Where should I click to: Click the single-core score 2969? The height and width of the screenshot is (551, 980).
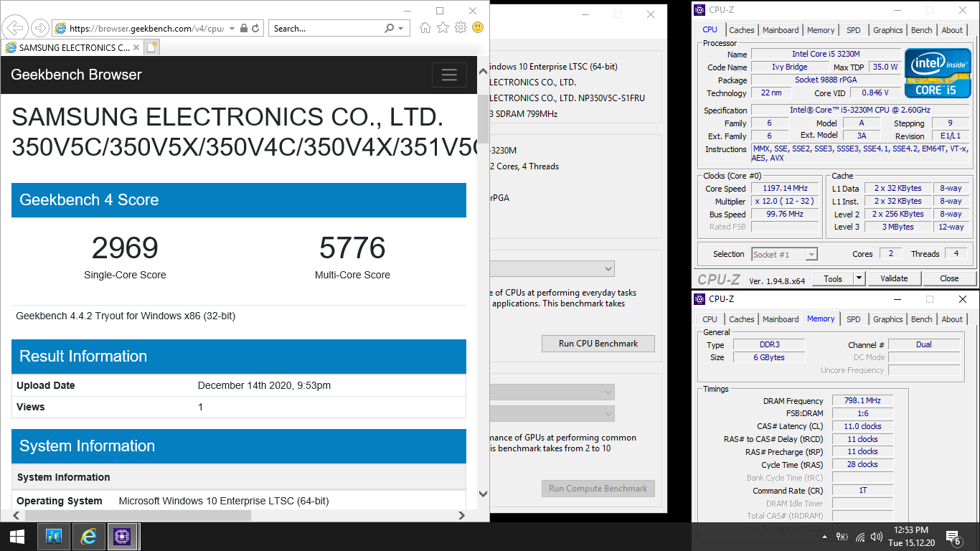point(125,248)
